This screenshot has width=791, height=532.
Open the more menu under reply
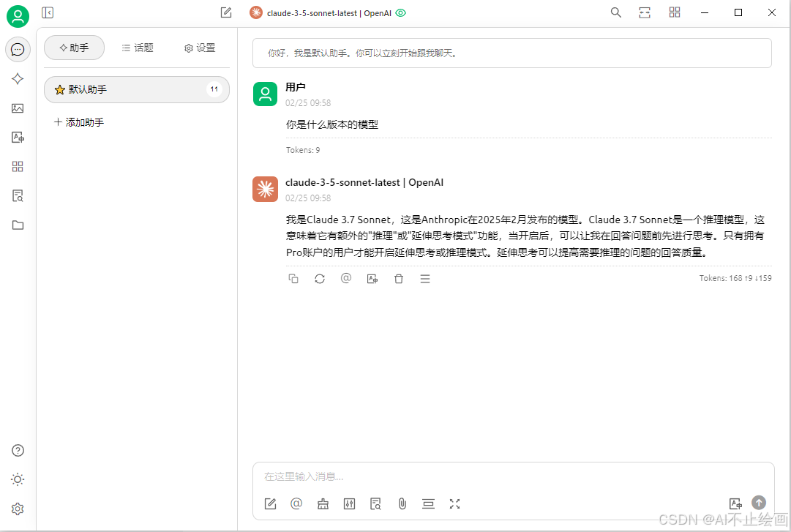pyautogui.click(x=425, y=278)
